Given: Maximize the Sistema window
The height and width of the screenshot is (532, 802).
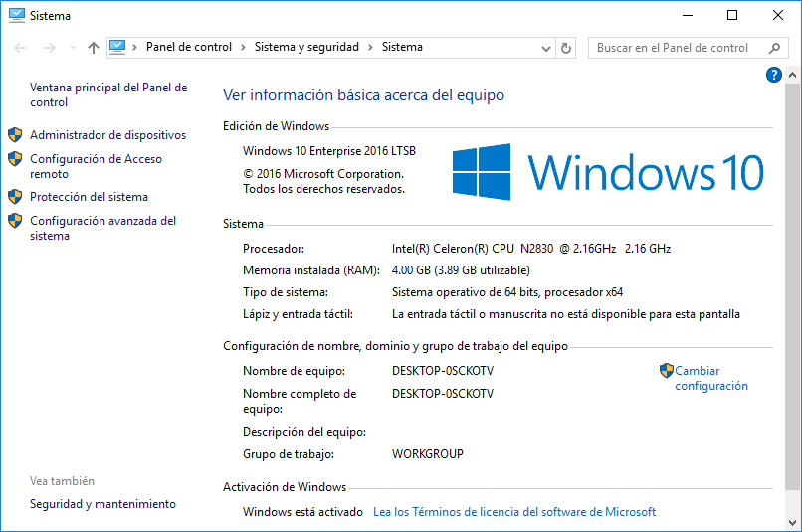Looking at the screenshot, I should coord(732,15).
